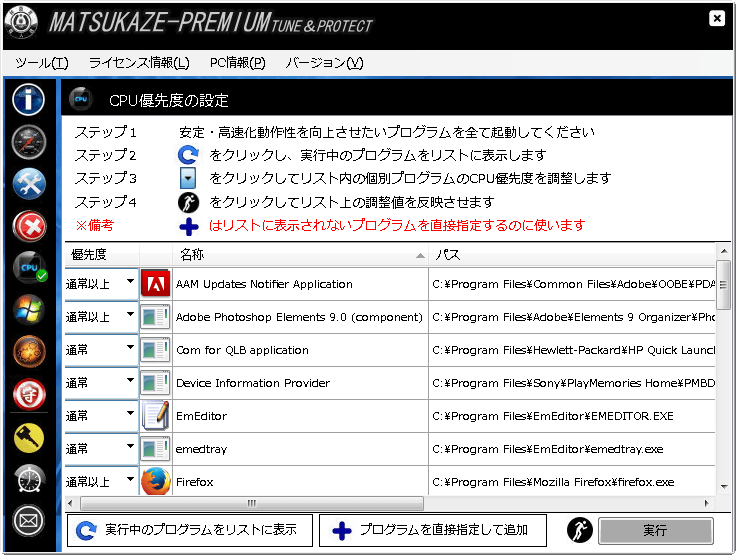Open the envelope mail sidebar icon
This screenshot has width=736, height=555.
[29, 521]
